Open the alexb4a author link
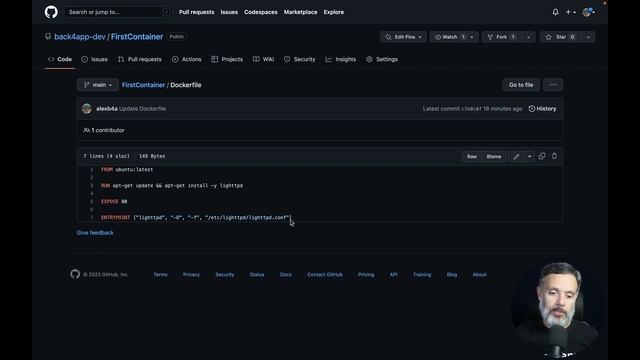This screenshot has height=360, width=640. pos(107,109)
